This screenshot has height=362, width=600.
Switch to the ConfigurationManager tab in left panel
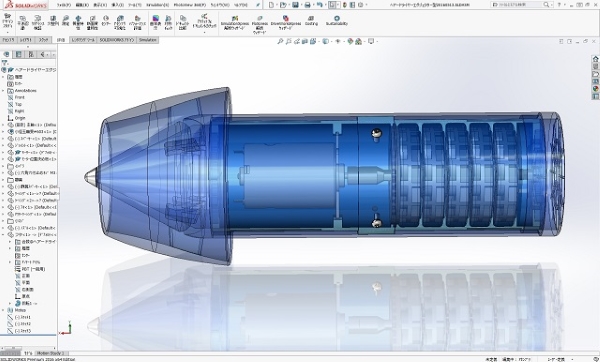point(31,54)
